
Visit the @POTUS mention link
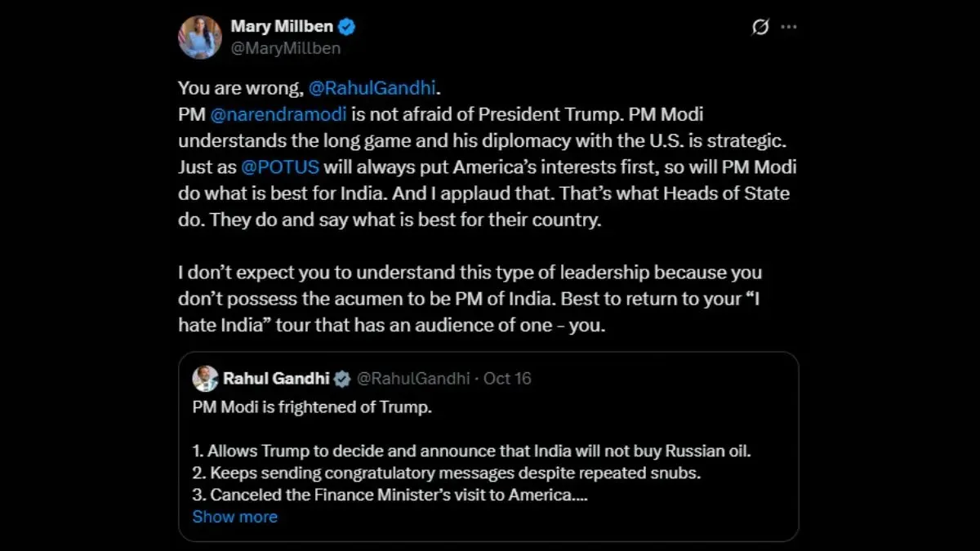pos(279,167)
